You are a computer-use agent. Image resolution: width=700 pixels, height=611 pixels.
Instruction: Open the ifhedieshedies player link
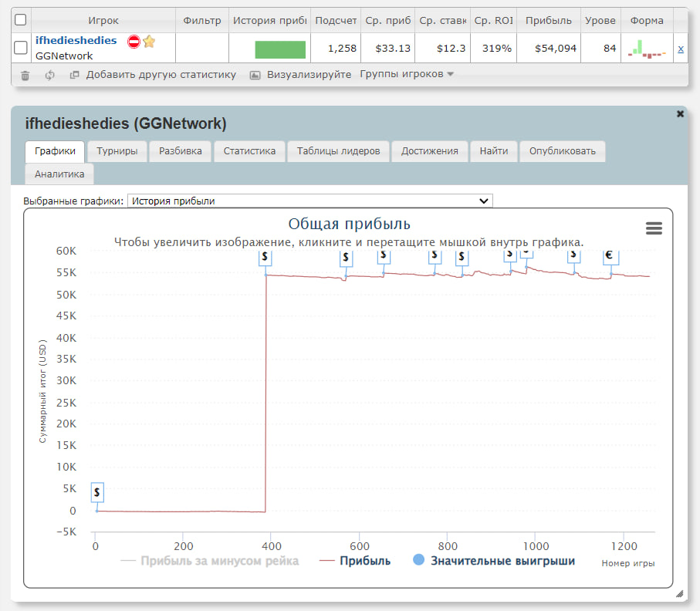76,40
